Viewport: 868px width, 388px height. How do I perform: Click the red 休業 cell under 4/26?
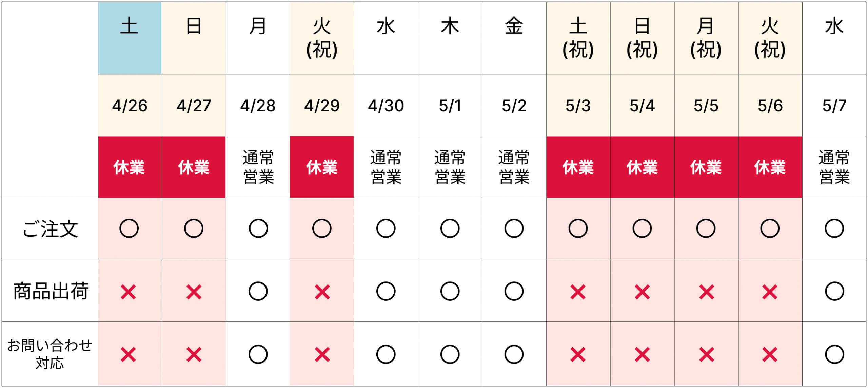(x=130, y=167)
